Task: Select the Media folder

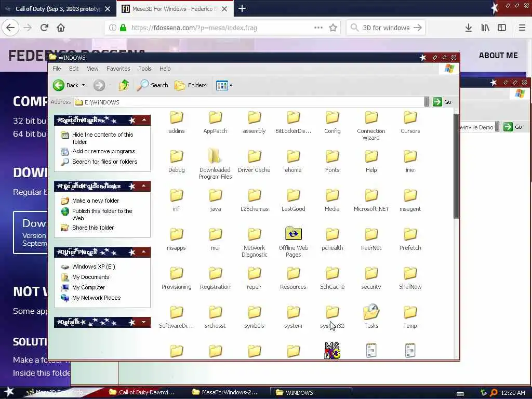Action: coord(332,200)
